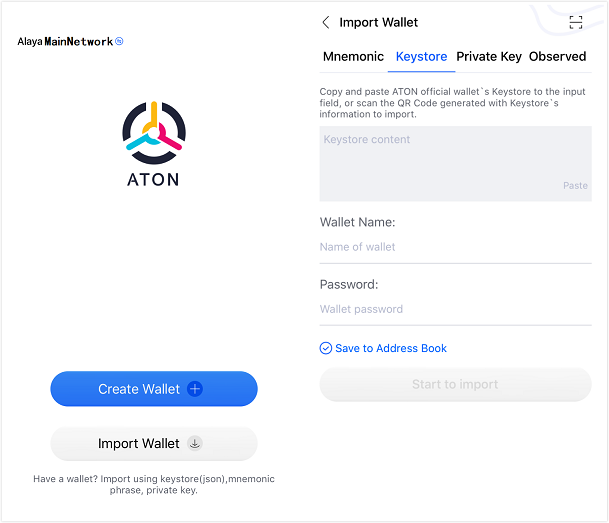This screenshot has height=523, width=609.
Task: Click the plus icon on Create Wallet
Action: click(x=195, y=389)
